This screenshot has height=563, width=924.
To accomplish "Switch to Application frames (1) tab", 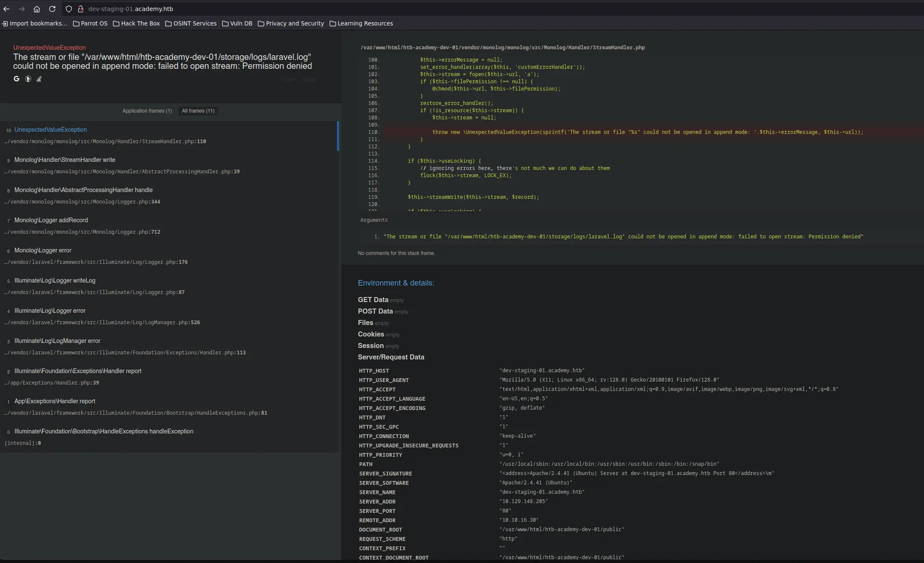I will coord(147,111).
